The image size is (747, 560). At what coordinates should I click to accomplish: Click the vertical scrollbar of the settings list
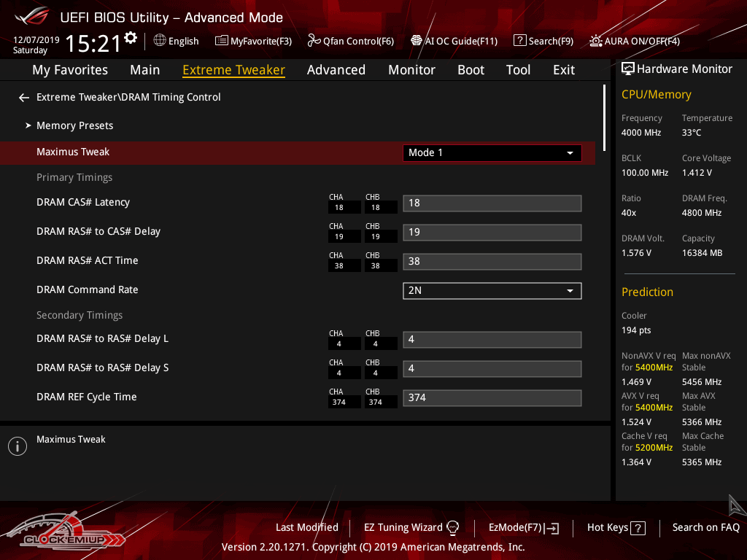tap(605, 118)
